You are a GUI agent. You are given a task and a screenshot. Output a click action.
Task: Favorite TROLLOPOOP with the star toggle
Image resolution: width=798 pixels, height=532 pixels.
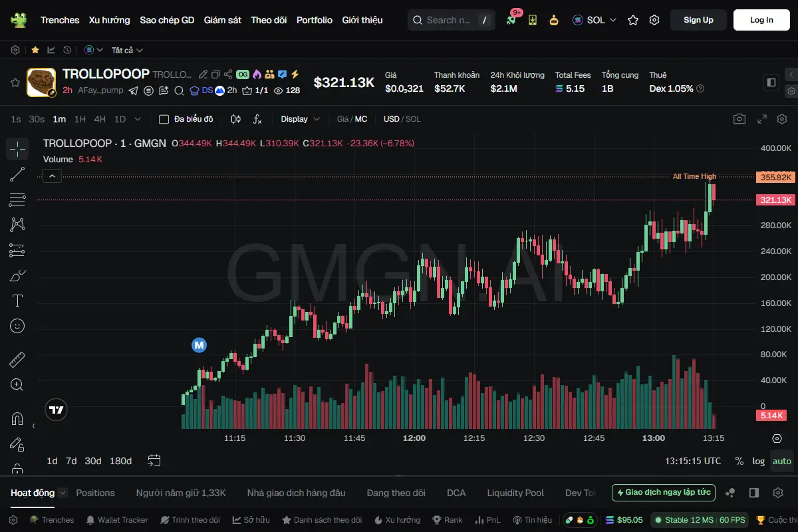[x=15, y=82]
